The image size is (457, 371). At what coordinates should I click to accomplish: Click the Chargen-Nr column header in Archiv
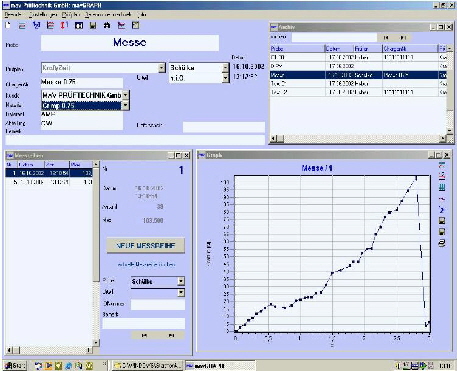tap(410, 49)
